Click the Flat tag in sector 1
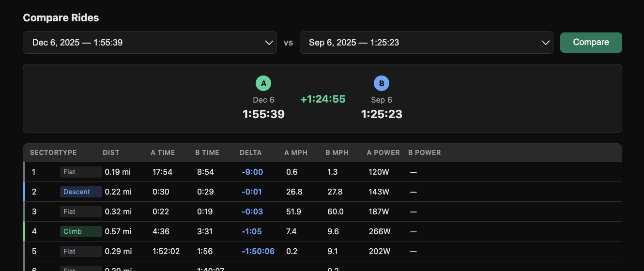Screen dimensions: 644x271 pos(80,172)
